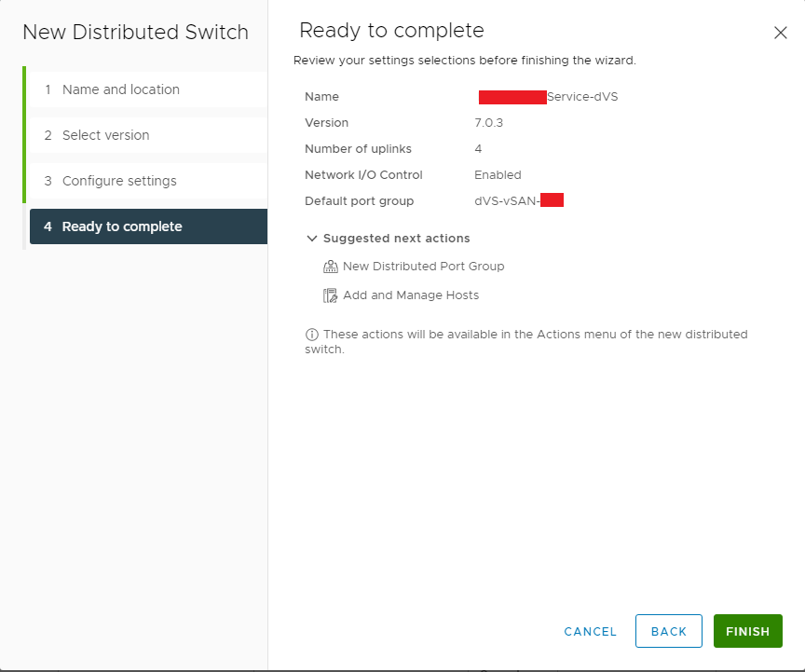This screenshot has height=672, width=805.
Task: Click the Number of uplinks value 4
Action: (478, 149)
